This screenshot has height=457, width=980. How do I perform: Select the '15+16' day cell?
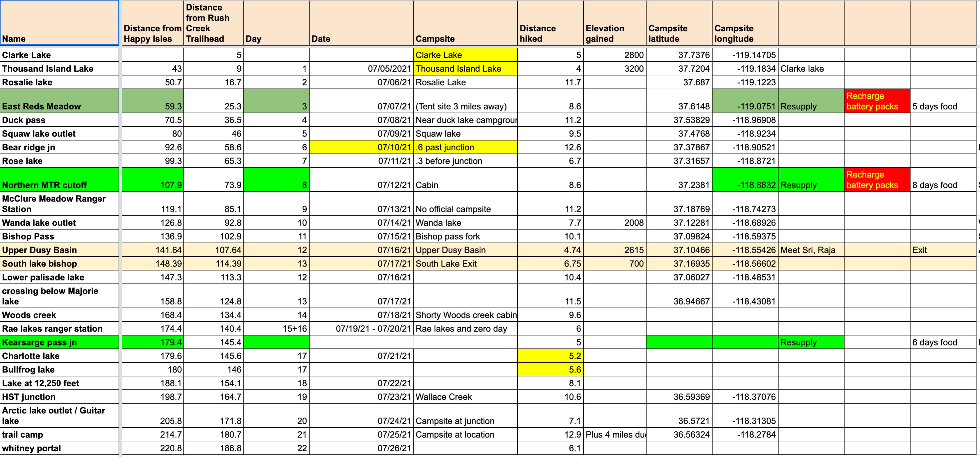[x=276, y=328]
